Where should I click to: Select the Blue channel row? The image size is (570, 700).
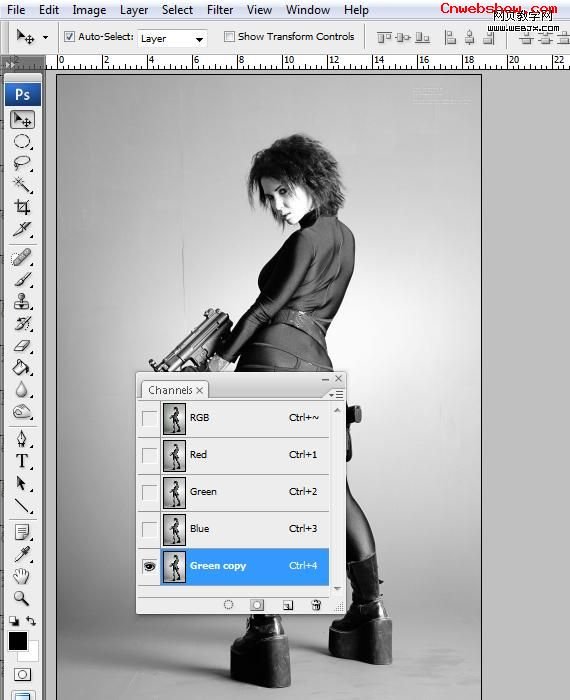[245, 529]
